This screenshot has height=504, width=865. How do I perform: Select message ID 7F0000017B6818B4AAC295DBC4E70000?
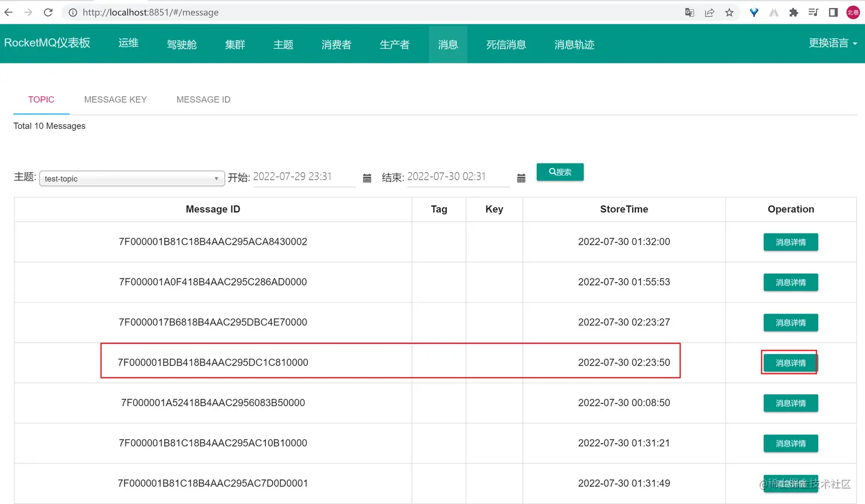click(x=213, y=322)
